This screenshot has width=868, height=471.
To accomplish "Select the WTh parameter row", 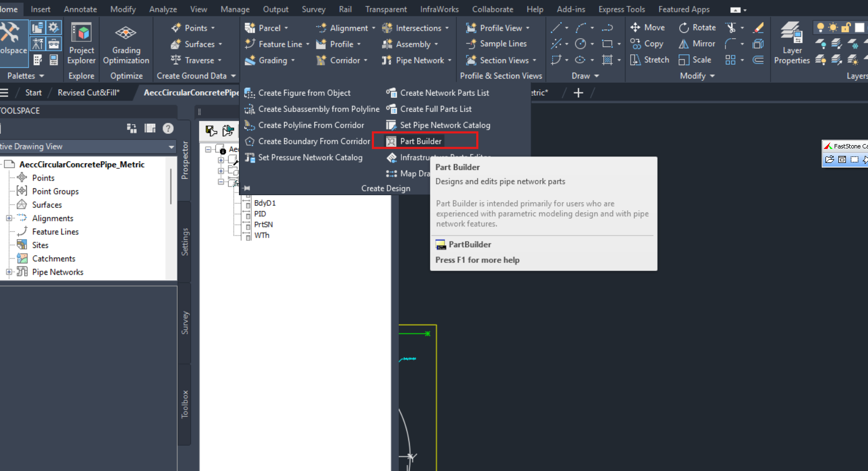I will point(262,236).
